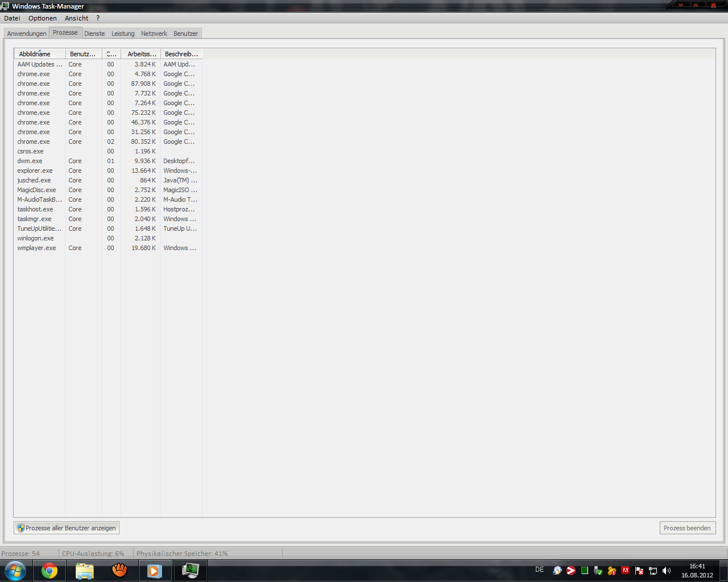Click the 19.680 K memory value
This screenshot has height=582, width=728.
[x=143, y=248]
